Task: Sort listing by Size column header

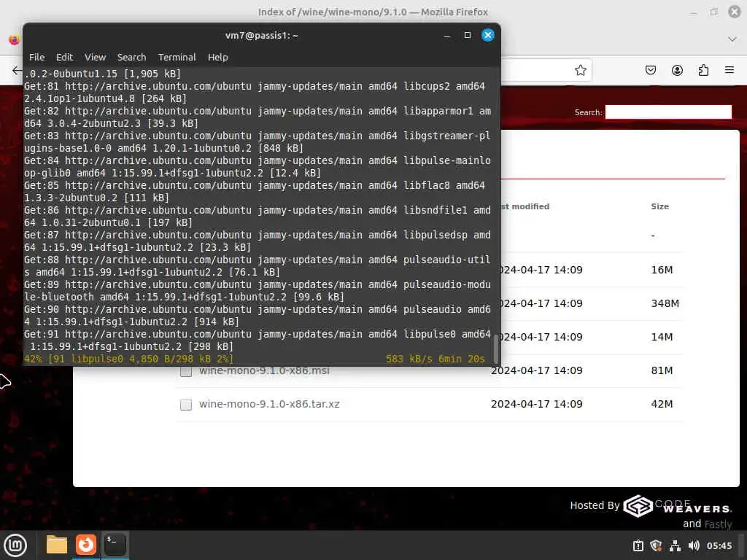Action: pyautogui.click(x=659, y=206)
